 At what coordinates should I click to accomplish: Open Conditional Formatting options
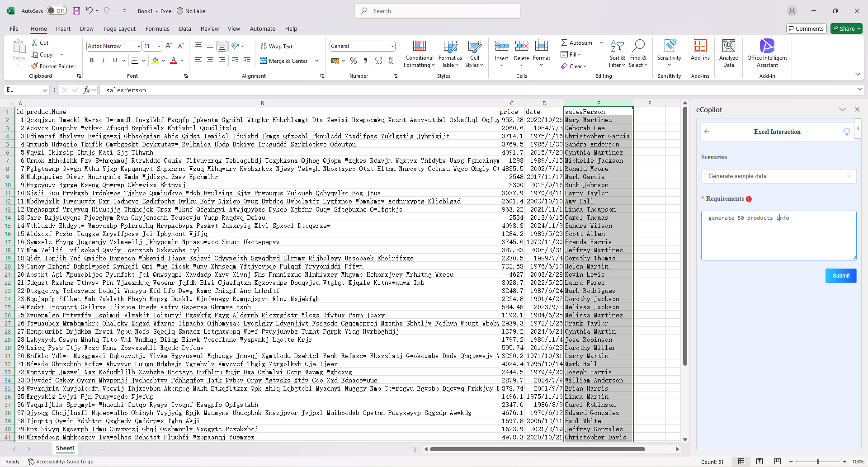click(x=419, y=54)
